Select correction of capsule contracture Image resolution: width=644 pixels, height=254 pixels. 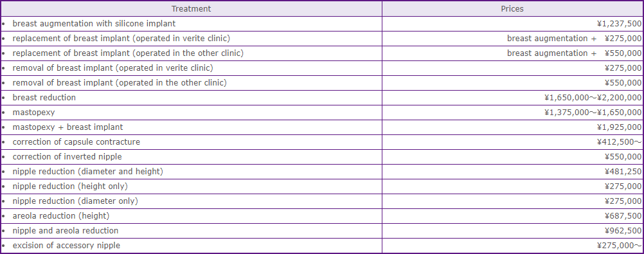[76, 142]
